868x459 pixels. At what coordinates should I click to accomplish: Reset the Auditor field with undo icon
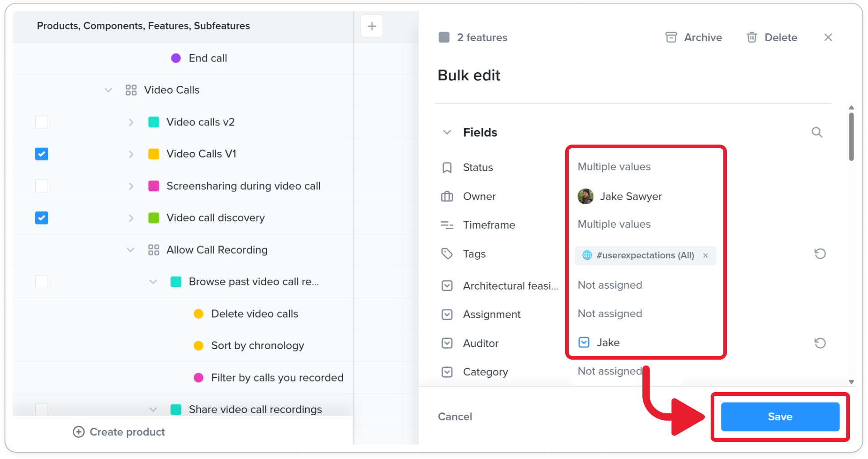coord(820,343)
